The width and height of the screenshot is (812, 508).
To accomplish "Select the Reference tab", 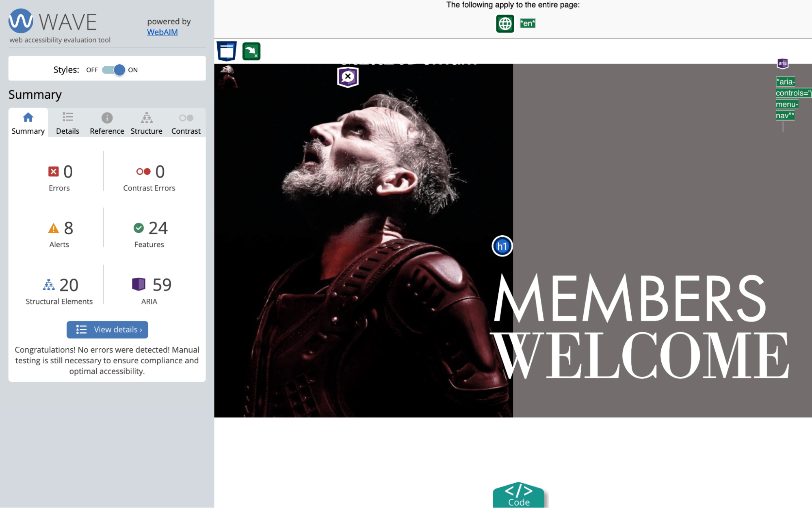I will click(x=107, y=124).
